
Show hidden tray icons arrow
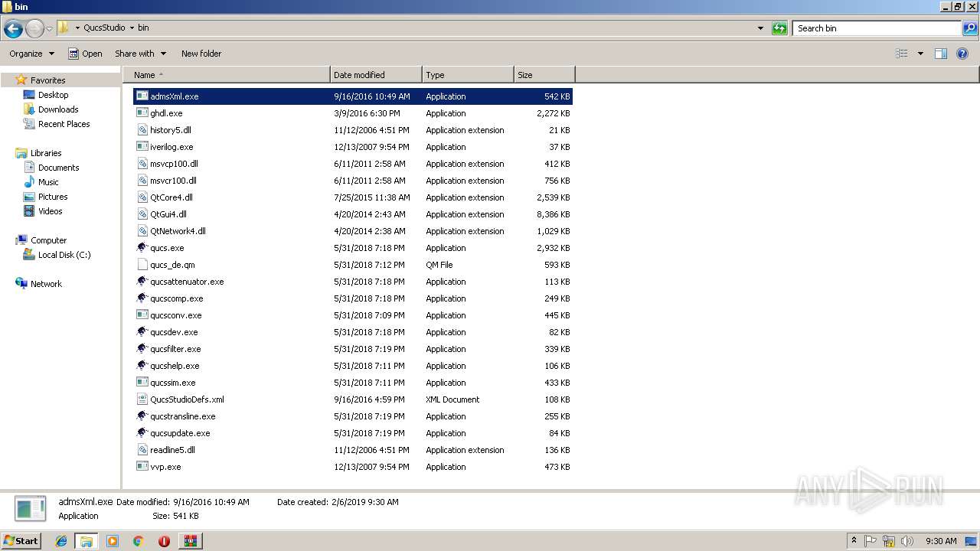click(x=854, y=541)
